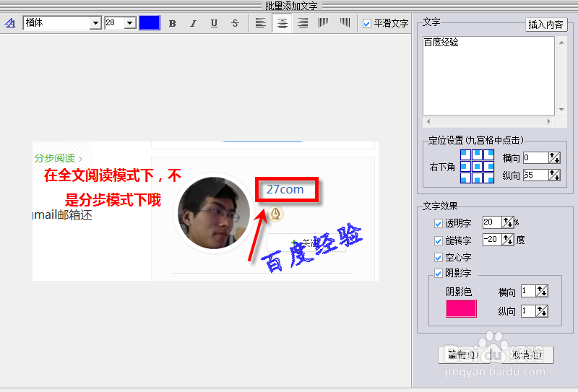578x392 pixels.
Task: Open the font settings icon
Action: pos(10,23)
